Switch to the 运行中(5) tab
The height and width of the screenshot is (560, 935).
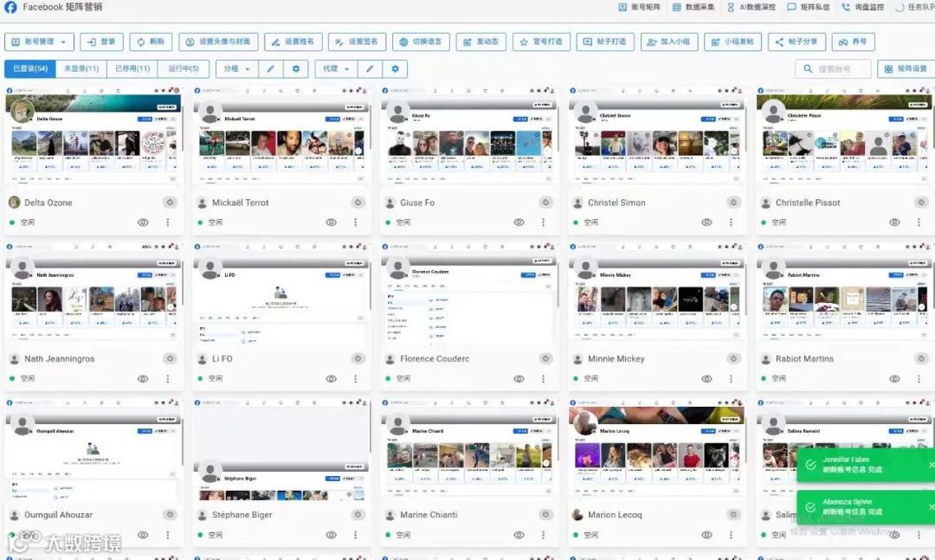coord(183,68)
